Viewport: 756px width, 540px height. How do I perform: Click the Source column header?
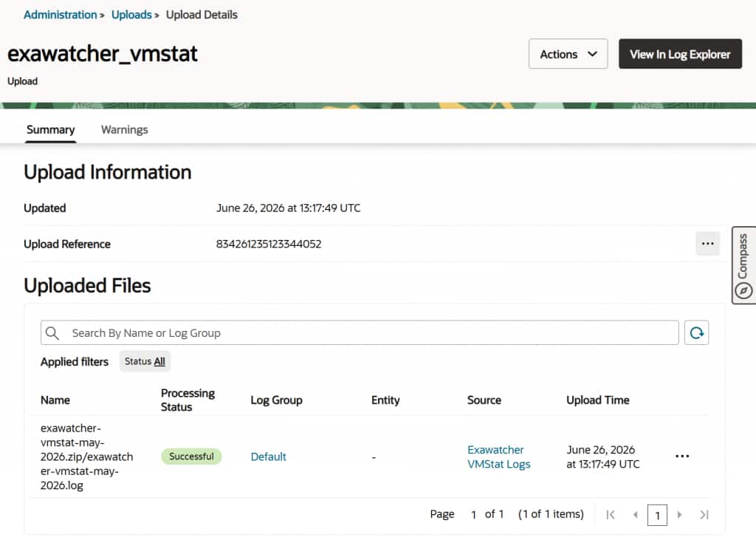point(484,400)
